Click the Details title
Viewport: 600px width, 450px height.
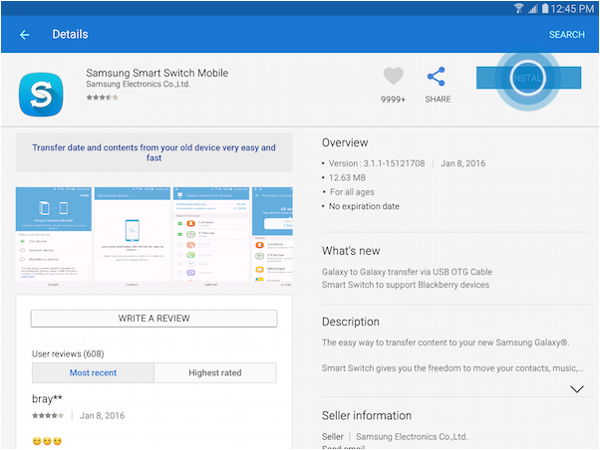70,34
